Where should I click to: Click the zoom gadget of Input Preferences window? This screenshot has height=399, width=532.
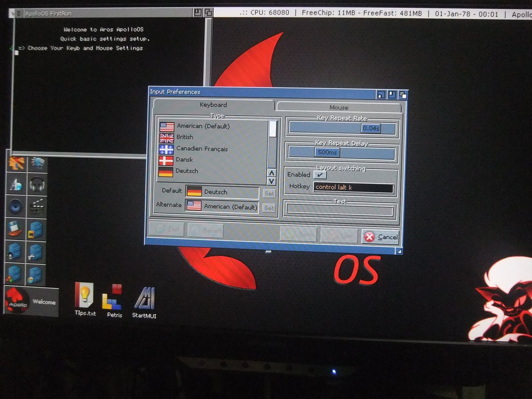coord(392,94)
